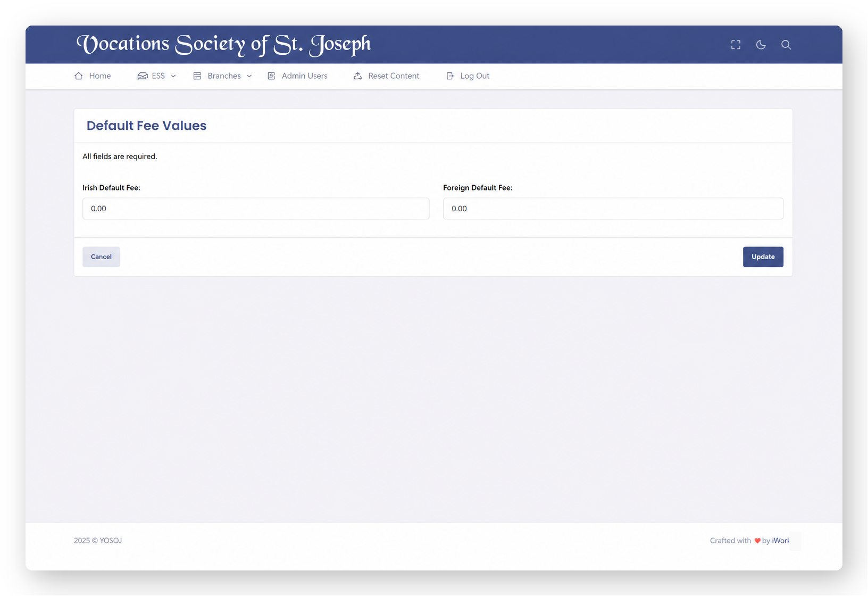Click the red heart icon in footer
868x596 pixels.
(757, 541)
